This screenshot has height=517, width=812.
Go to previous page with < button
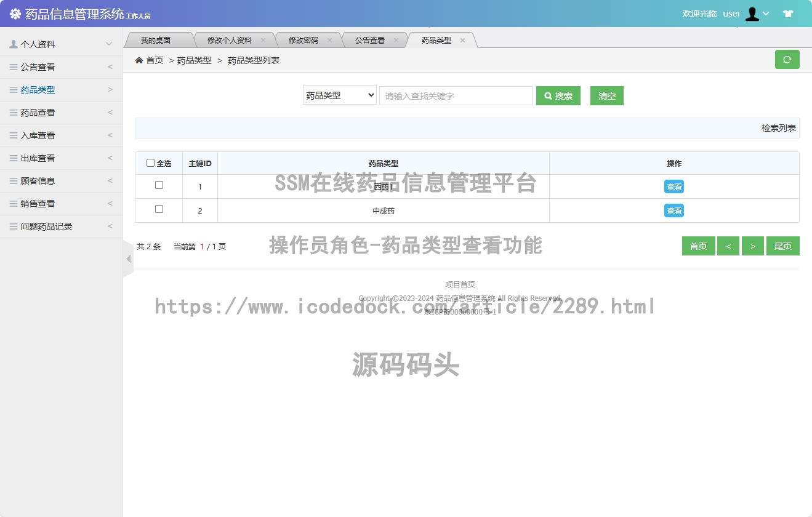tap(728, 246)
